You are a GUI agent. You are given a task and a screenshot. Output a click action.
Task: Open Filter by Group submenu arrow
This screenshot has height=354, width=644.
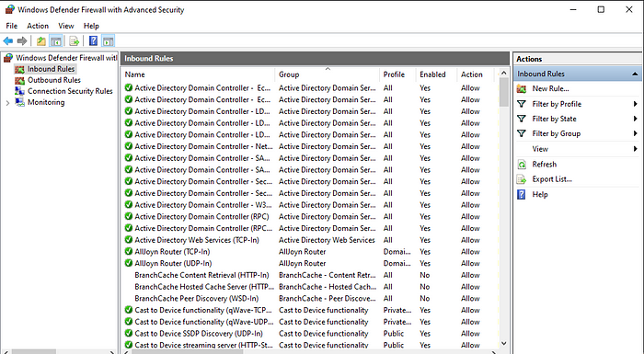coord(636,133)
